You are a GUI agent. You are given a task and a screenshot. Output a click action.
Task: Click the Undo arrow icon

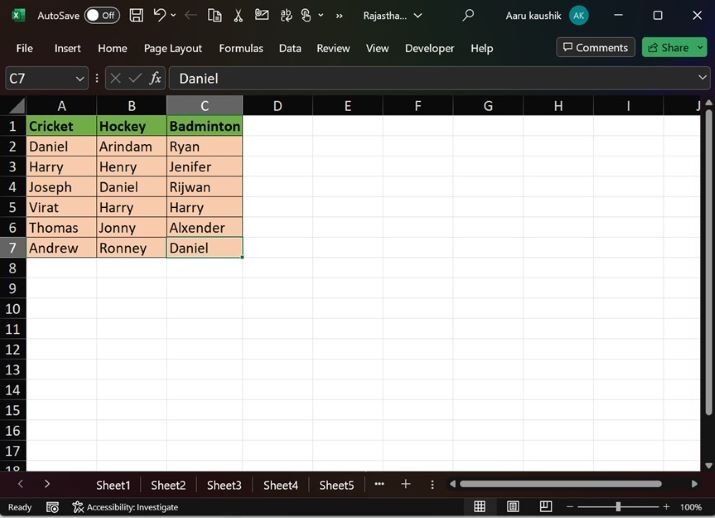[x=159, y=15]
